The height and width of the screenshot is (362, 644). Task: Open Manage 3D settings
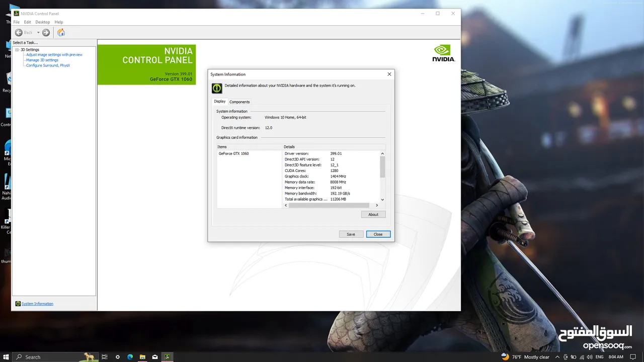pyautogui.click(x=42, y=60)
